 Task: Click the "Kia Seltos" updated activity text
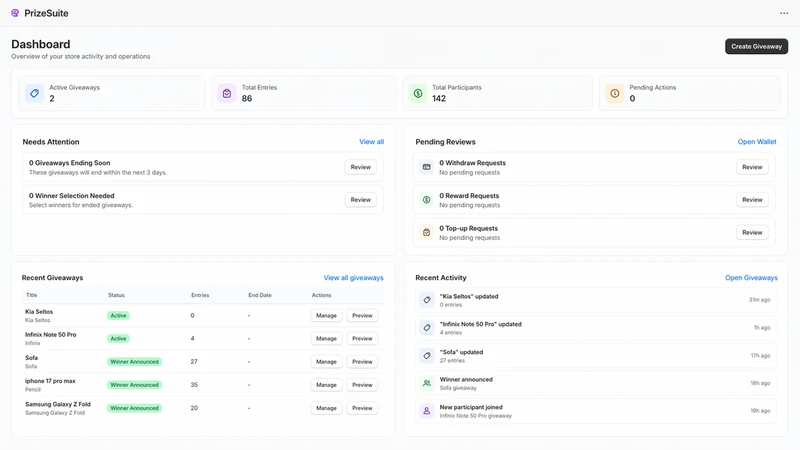click(x=469, y=296)
